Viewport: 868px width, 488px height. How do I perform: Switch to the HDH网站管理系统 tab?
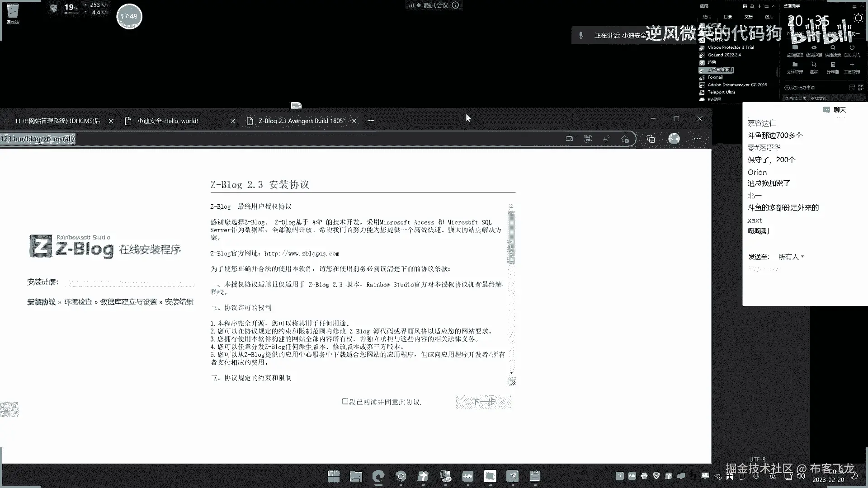click(58, 121)
